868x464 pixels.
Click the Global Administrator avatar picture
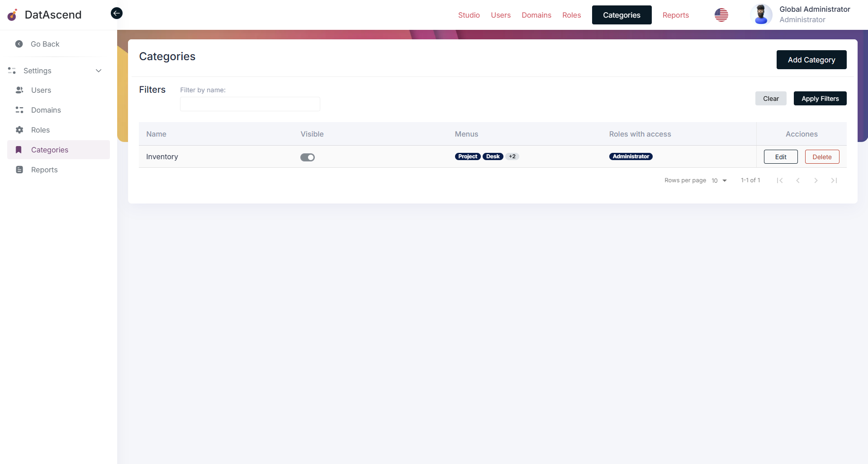[761, 14]
